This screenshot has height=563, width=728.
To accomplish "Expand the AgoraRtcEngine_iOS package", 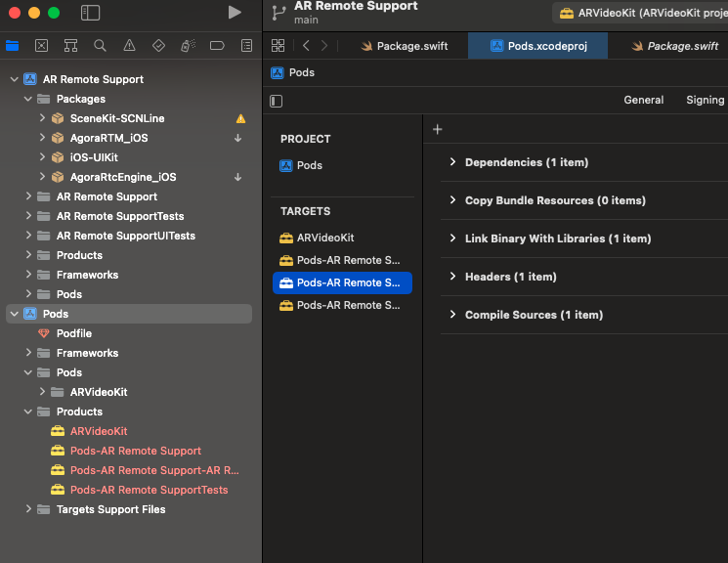I will (x=42, y=177).
